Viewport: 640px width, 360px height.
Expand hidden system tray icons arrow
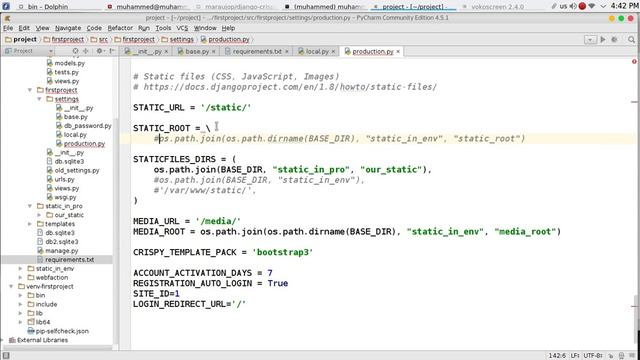(x=603, y=6)
